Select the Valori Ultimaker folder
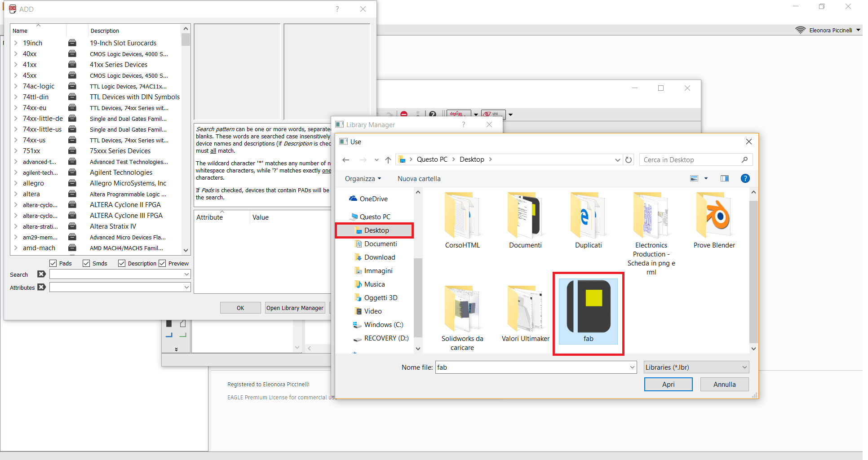 coord(525,314)
